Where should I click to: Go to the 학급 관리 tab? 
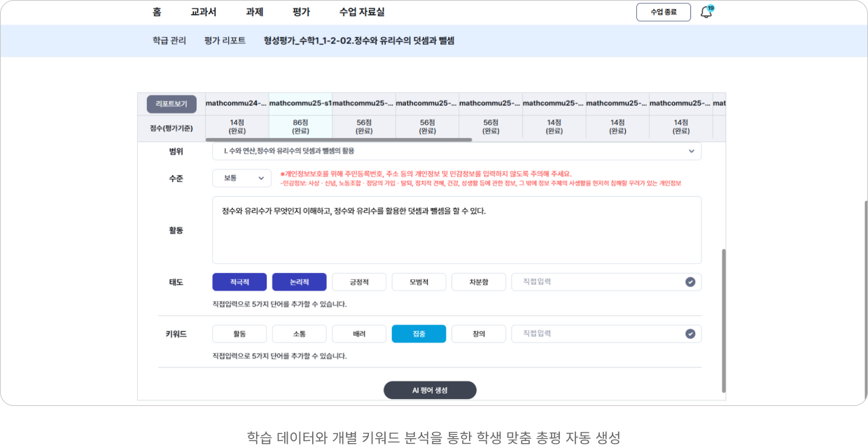tap(169, 41)
